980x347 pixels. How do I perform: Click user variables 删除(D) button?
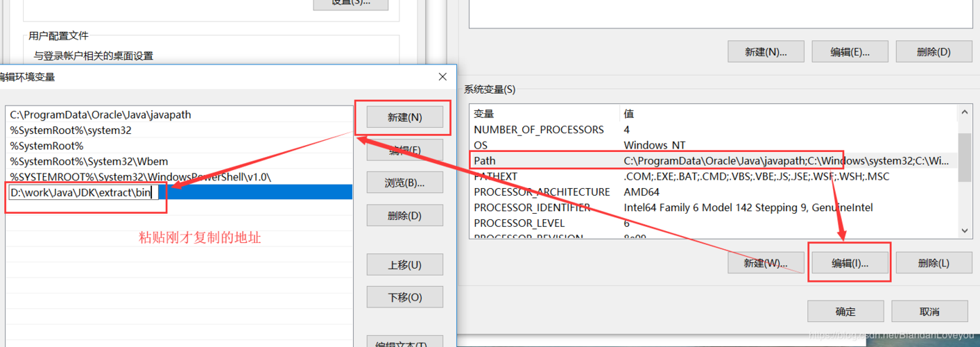point(934,51)
